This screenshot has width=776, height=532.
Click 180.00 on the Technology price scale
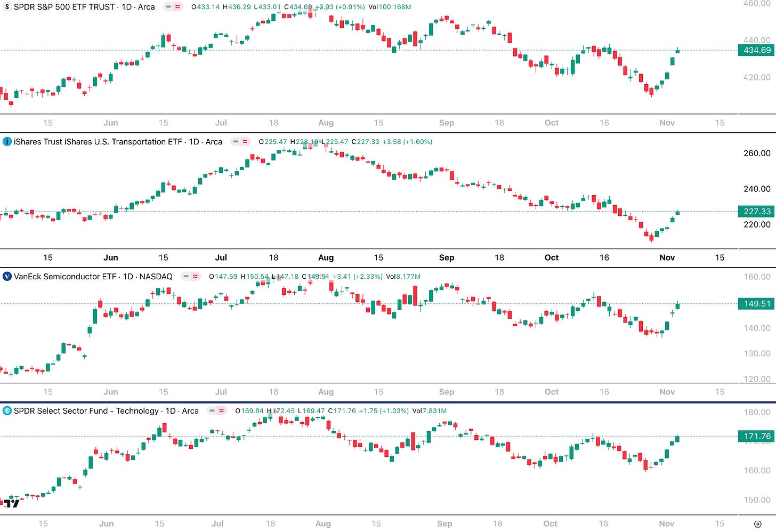(x=757, y=413)
